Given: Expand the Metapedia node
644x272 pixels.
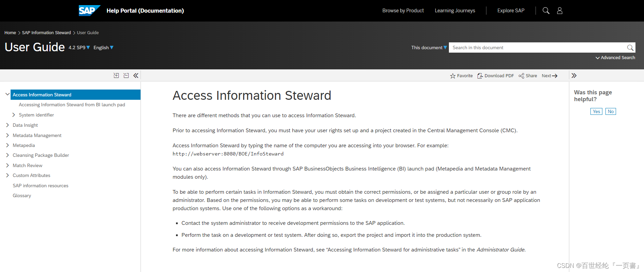Looking at the screenshot, I should 8,145.
